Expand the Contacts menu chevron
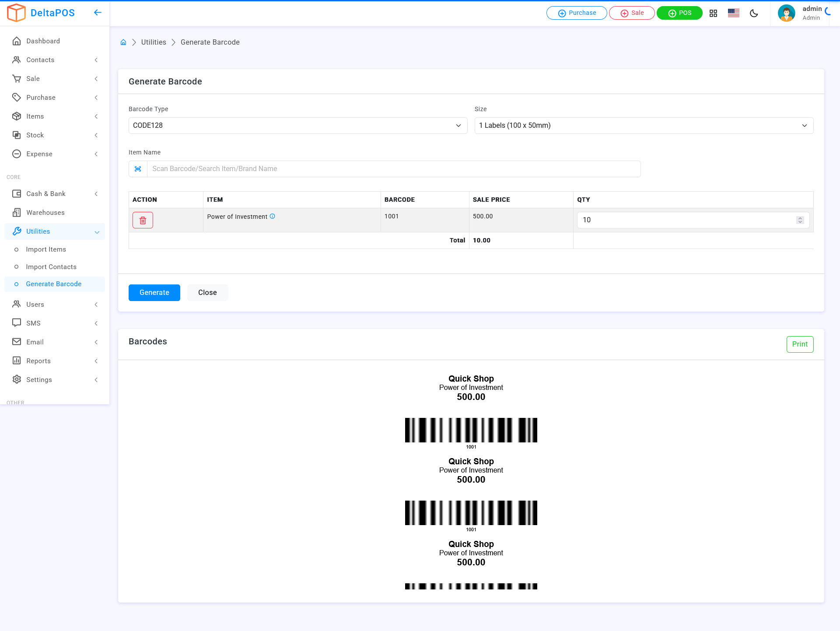This screenshot has height=631, width=840. click(x=96, y=60)
